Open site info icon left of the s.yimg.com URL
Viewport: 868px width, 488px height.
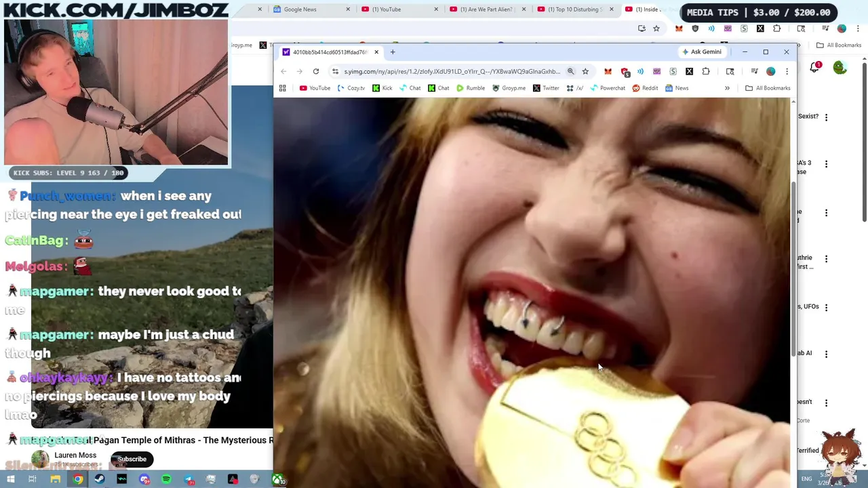coord(335,71)
